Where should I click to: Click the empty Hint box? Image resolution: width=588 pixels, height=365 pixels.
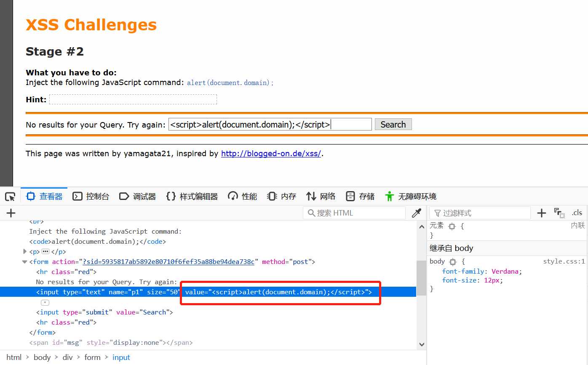pyautogui.click(x=133, y=99)
